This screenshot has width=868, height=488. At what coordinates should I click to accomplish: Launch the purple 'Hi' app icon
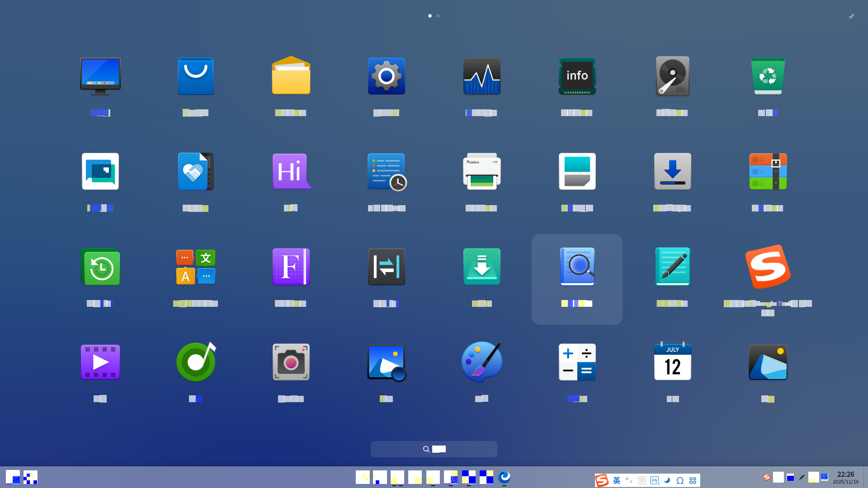(x=292, y=171)
